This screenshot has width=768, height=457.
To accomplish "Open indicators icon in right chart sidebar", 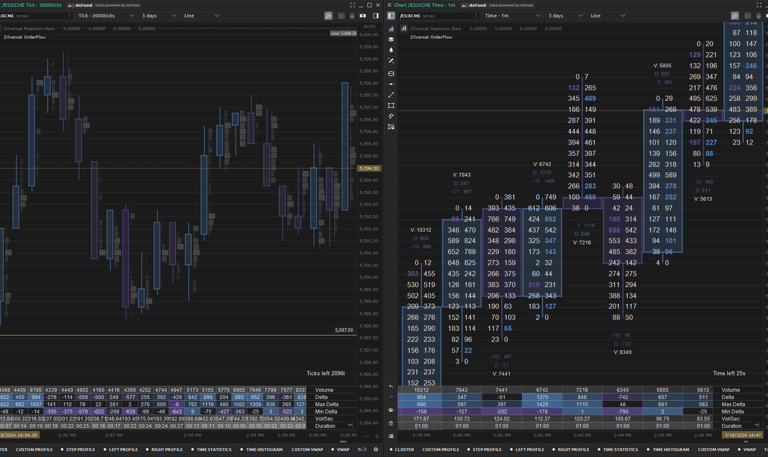I will coord(391,29).
